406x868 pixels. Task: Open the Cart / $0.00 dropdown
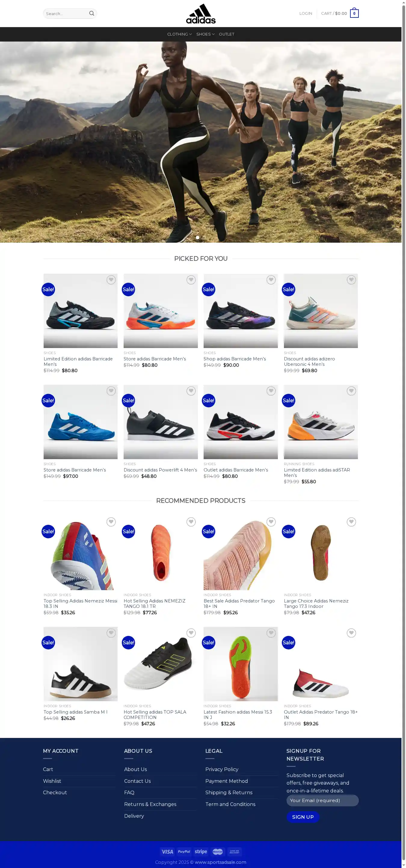(x=334, y=14)
